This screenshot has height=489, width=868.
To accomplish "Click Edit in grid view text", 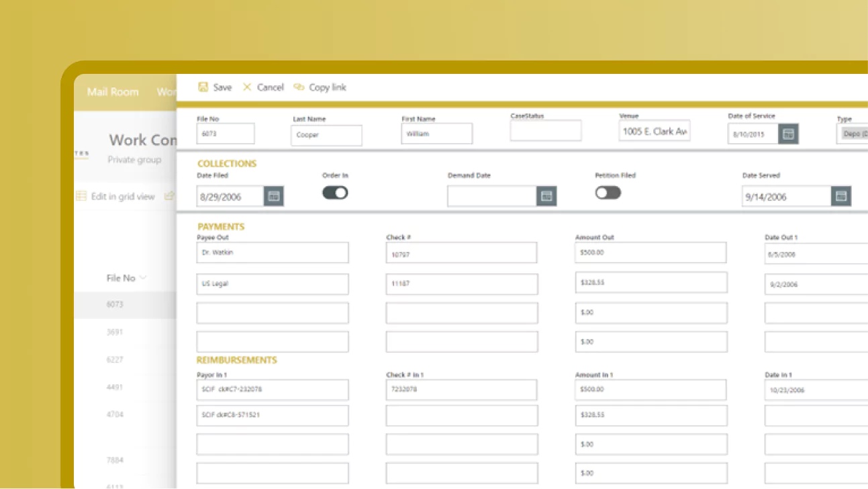I will [x=123, y=196].
